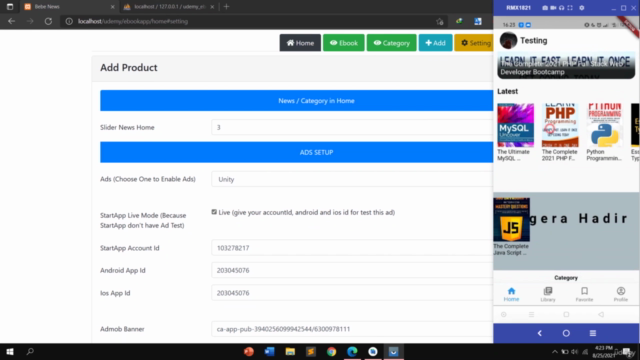Tap the blue bar back arrow

click(540, 333)
